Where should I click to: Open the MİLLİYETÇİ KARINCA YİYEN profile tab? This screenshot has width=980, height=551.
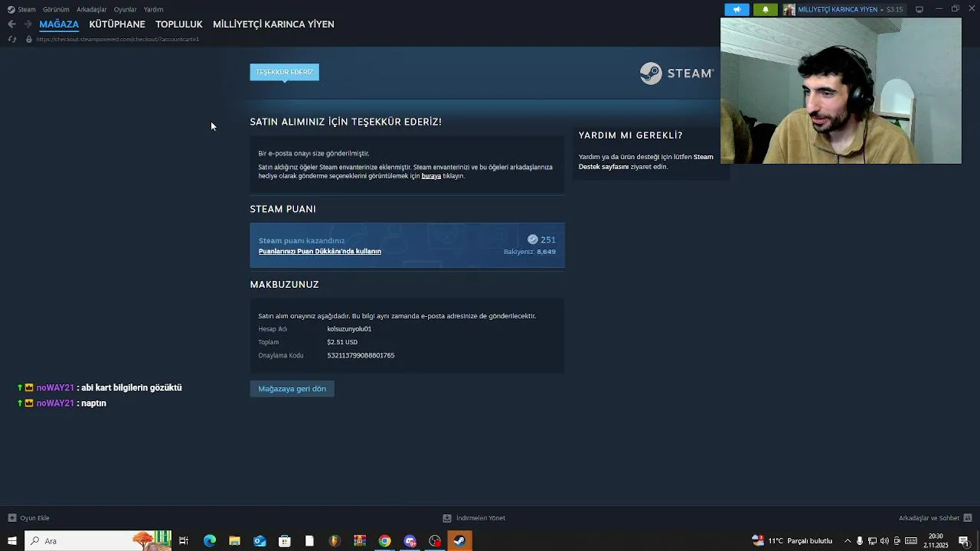tap(273, 24)
